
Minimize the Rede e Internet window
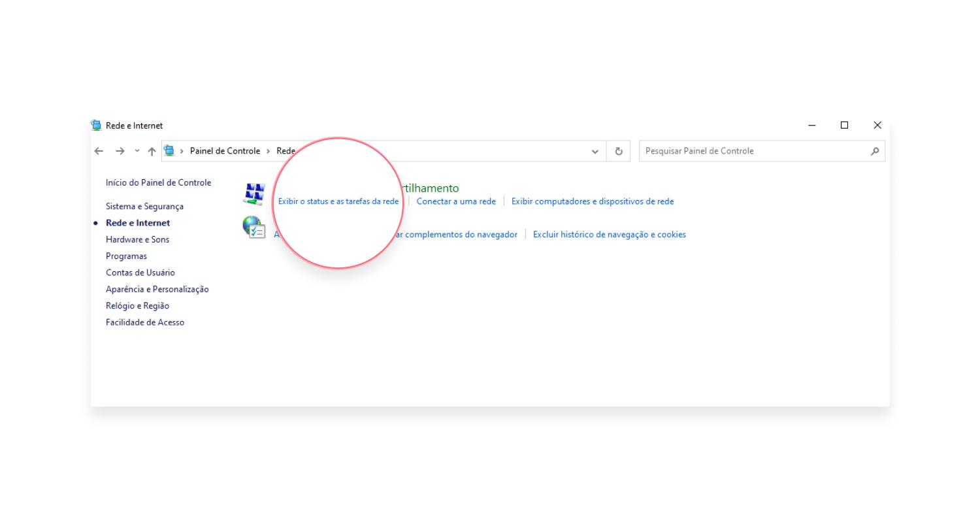coord(812,126)
